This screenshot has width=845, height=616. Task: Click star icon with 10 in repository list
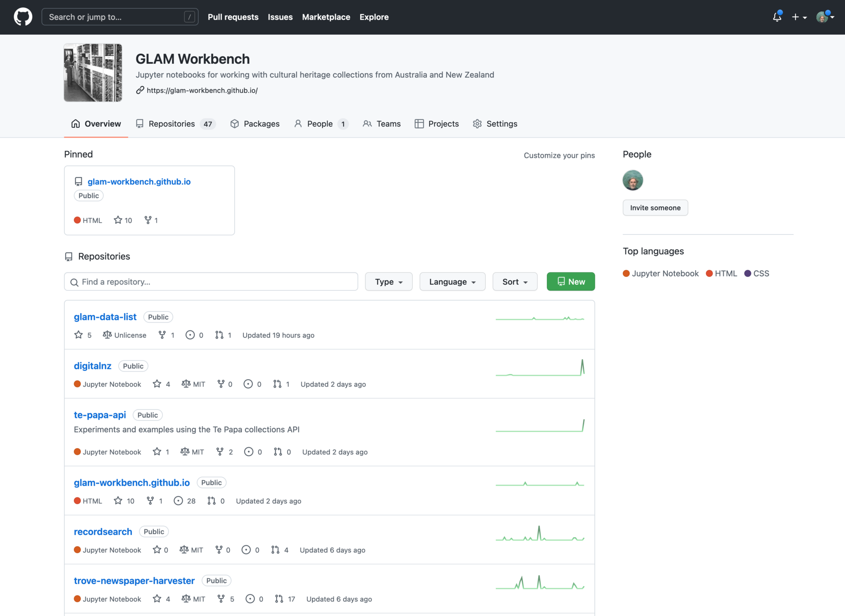click(x=118, y=501)
